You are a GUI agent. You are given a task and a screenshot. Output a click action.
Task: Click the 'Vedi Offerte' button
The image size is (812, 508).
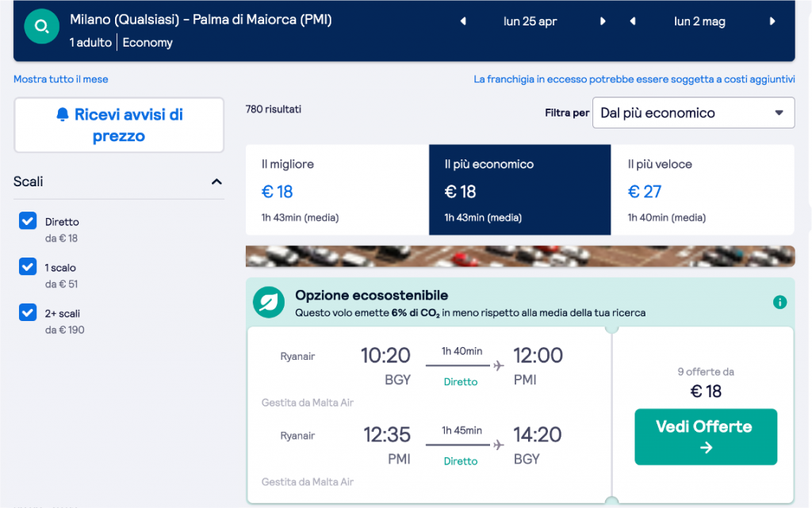tap(706, 437)
